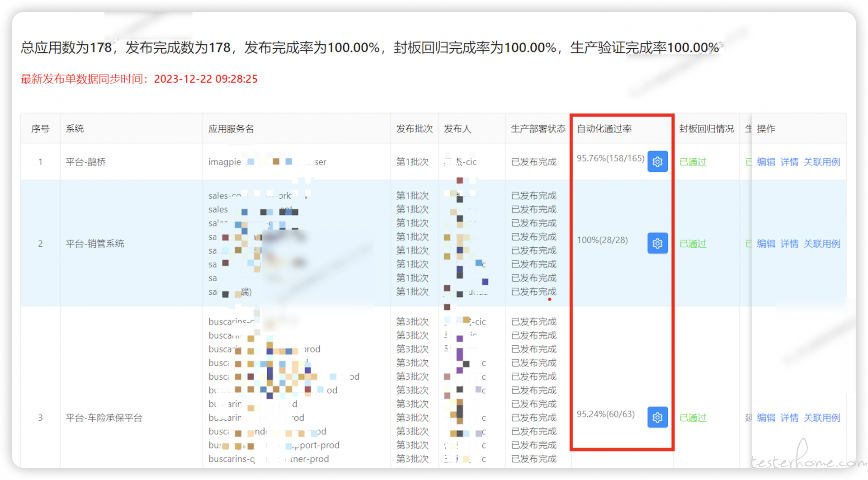
Task: Click 已通过 status in 平台-鹊桥 row
Action: coord(693,162)
